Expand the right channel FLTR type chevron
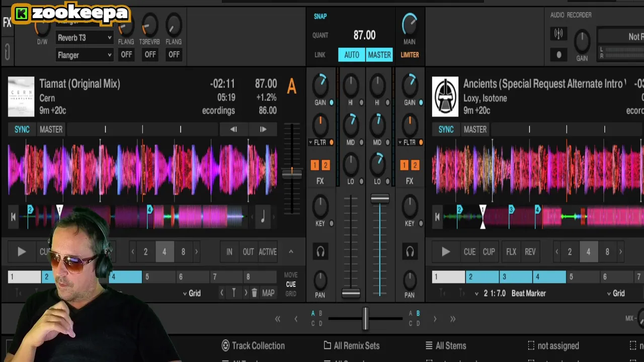Screen dimensions: 644x362 pyautogui.click(x=400, y=143)
